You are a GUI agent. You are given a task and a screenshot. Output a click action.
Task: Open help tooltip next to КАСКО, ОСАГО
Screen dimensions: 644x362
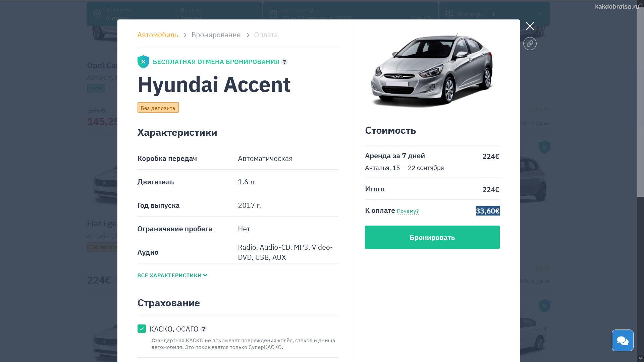click(x=204, y=329)
